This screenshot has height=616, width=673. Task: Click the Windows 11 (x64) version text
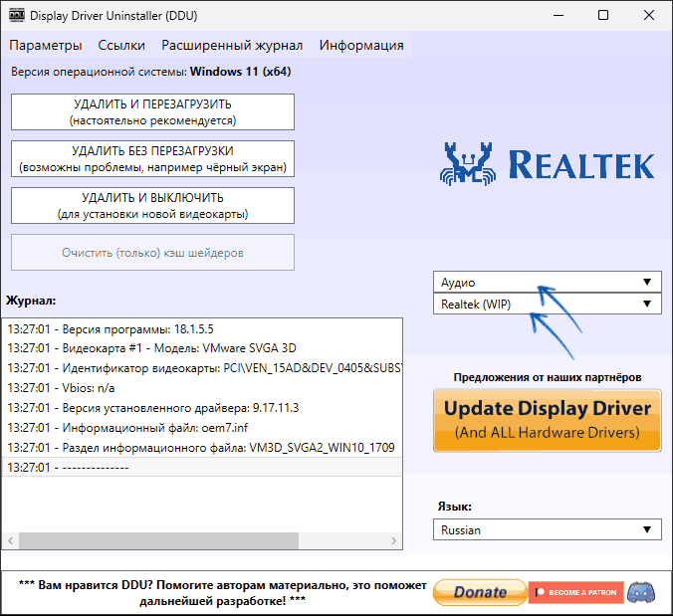[x=240, y=72]
